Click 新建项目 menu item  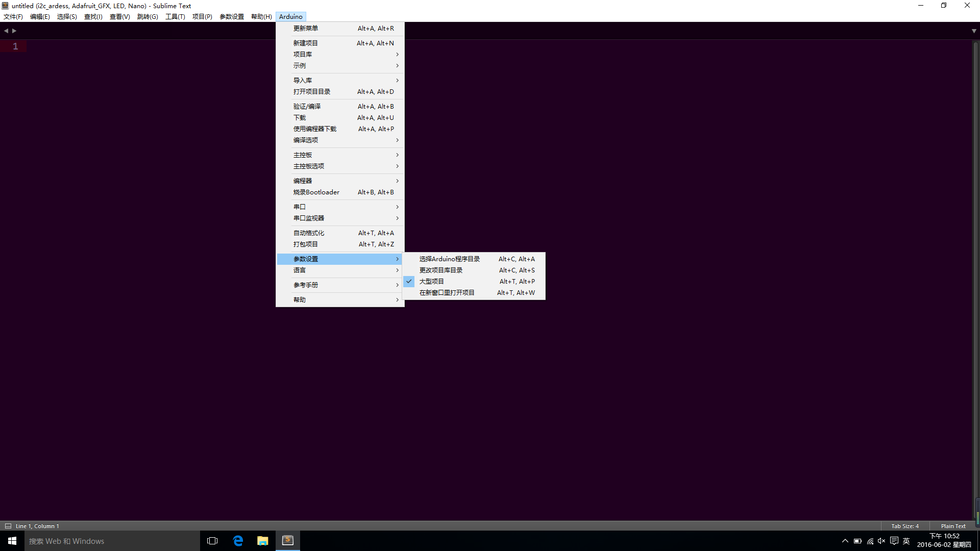[340, 43]
